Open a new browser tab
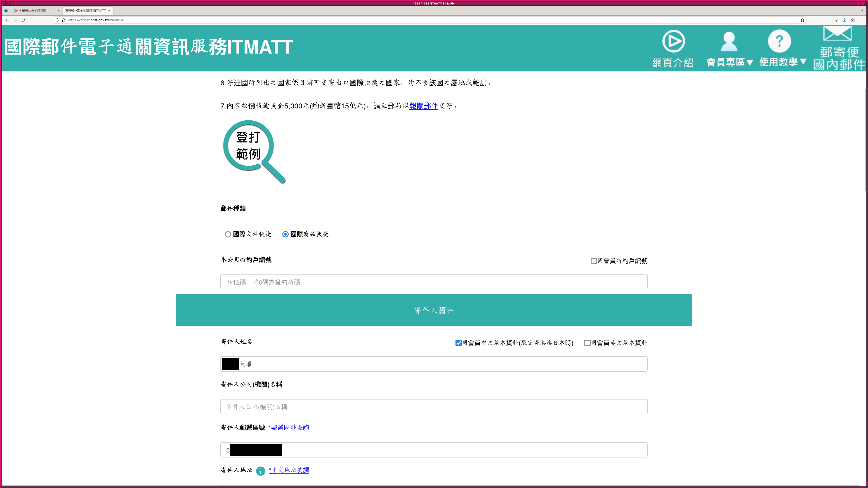This screenshot has height=488, width=868. point(118,11)
